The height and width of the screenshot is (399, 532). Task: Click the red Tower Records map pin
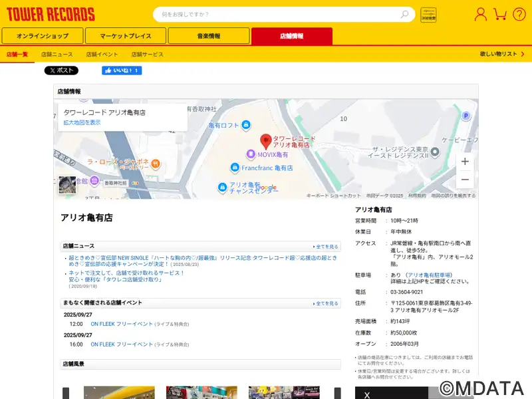pos(265,142)
